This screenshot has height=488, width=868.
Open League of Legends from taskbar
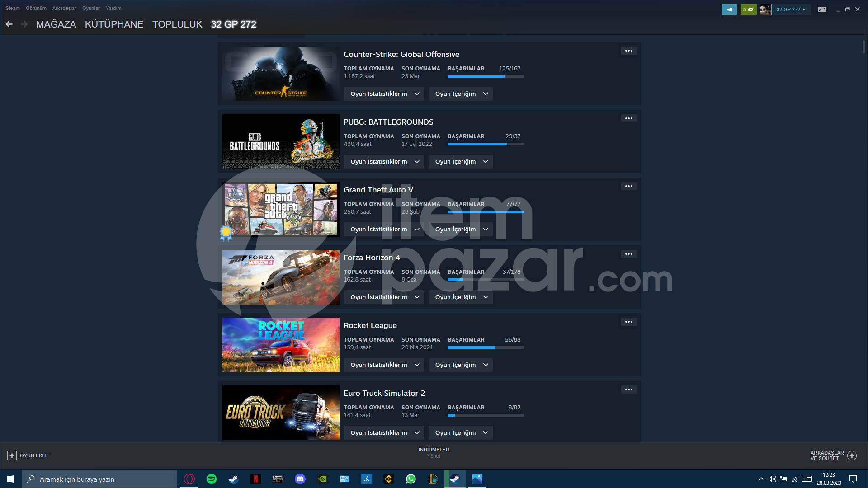point(433,479)
